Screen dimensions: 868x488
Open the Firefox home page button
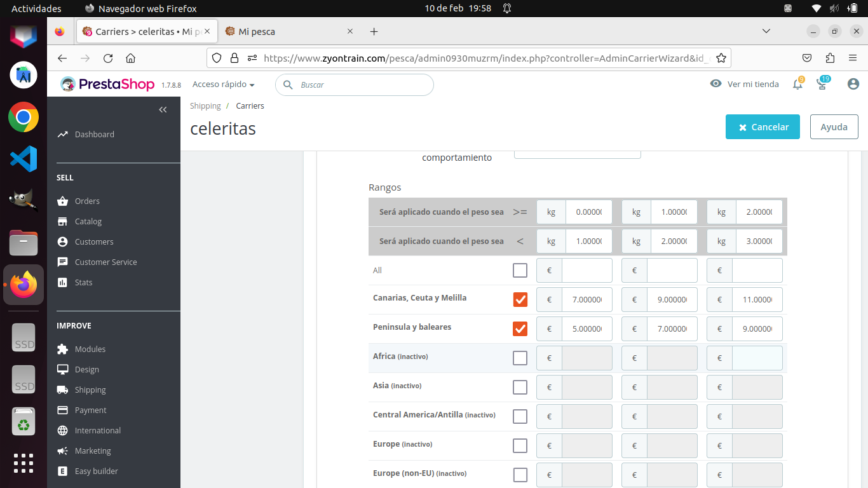[x=130, y=58]
